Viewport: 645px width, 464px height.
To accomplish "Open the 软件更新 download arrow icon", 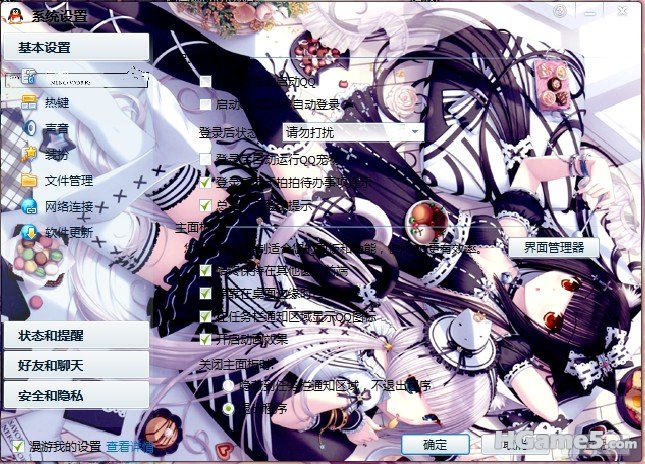I will click(x=29, y=232).
